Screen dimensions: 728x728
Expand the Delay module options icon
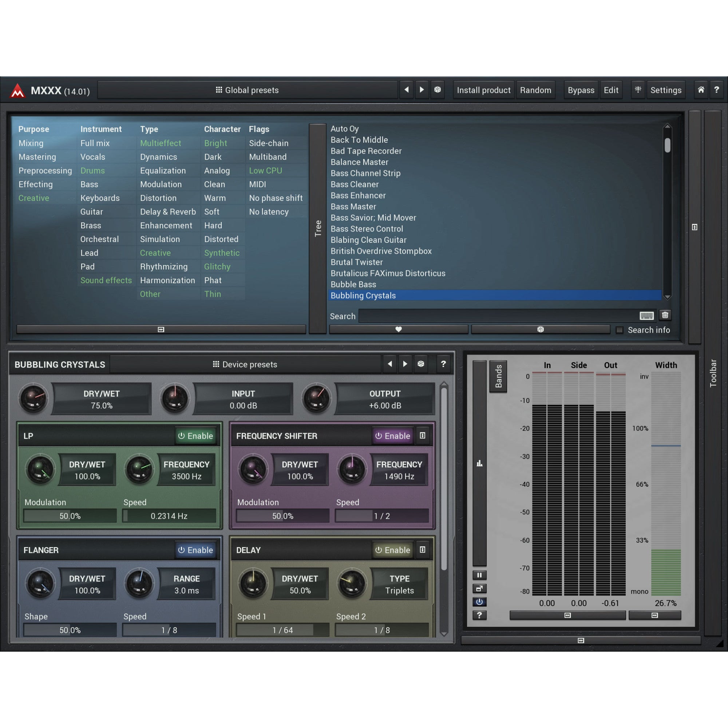423,550
